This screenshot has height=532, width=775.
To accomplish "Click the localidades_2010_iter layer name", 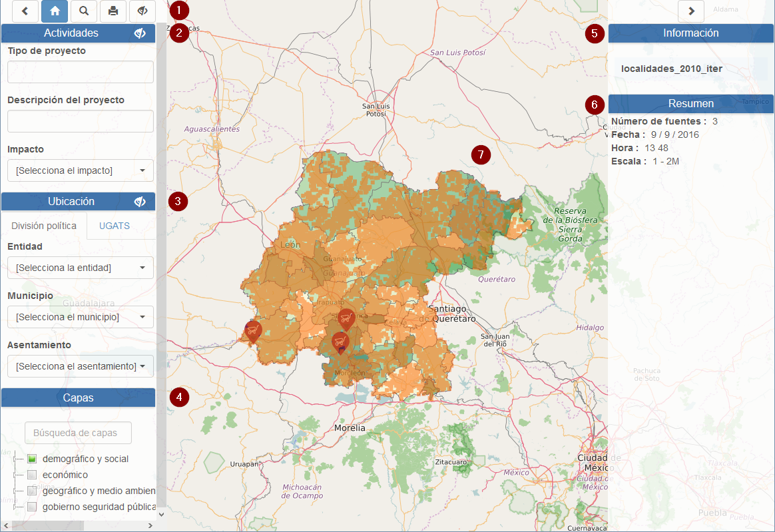I will coord(671,69).
